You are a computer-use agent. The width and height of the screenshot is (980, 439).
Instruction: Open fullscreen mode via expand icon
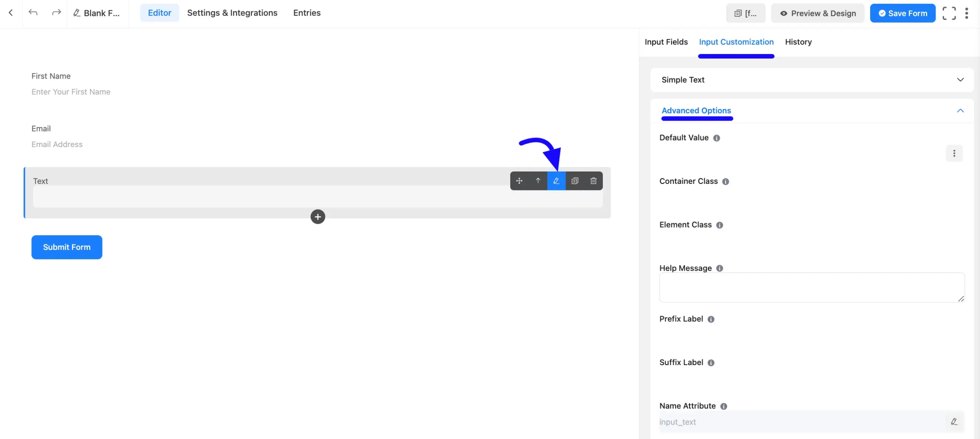[949, 13]
